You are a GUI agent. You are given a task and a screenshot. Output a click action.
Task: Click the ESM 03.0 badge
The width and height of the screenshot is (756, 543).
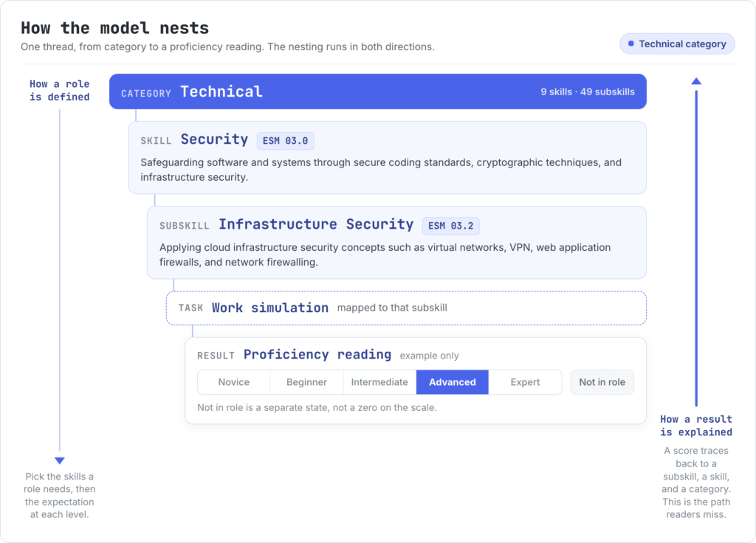[286, 141]
